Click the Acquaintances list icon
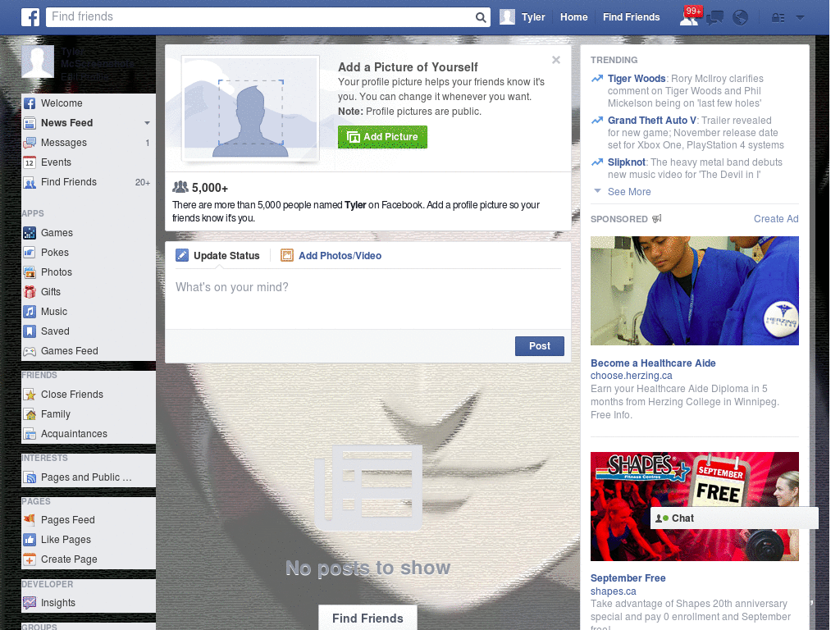 (30, 434)
